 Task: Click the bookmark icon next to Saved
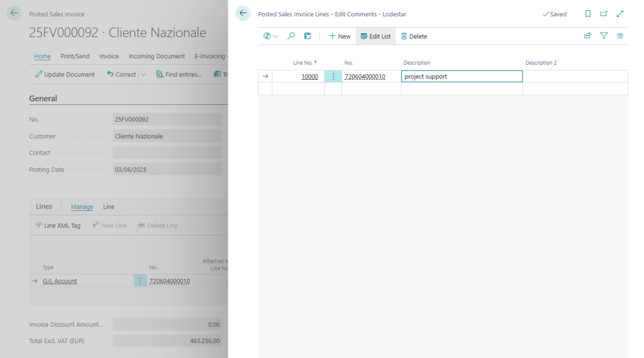coord(588,14)
